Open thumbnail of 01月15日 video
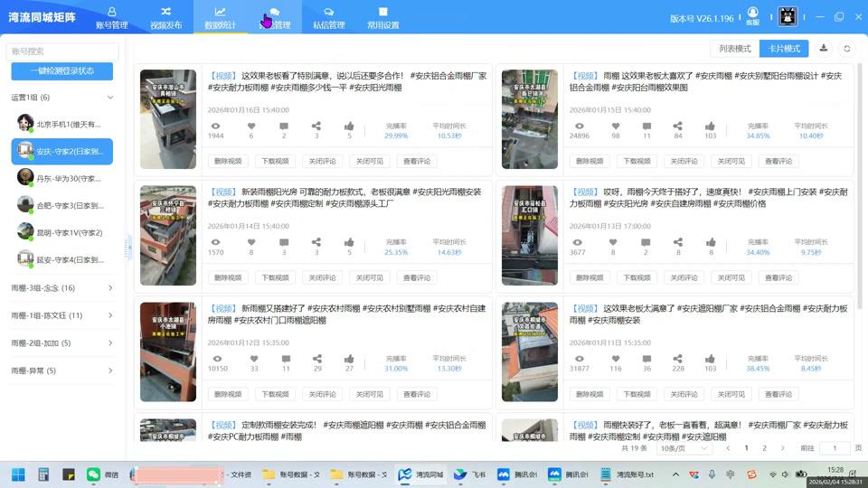The width and height of the screenshot is (868, 488). pos(530,119)
